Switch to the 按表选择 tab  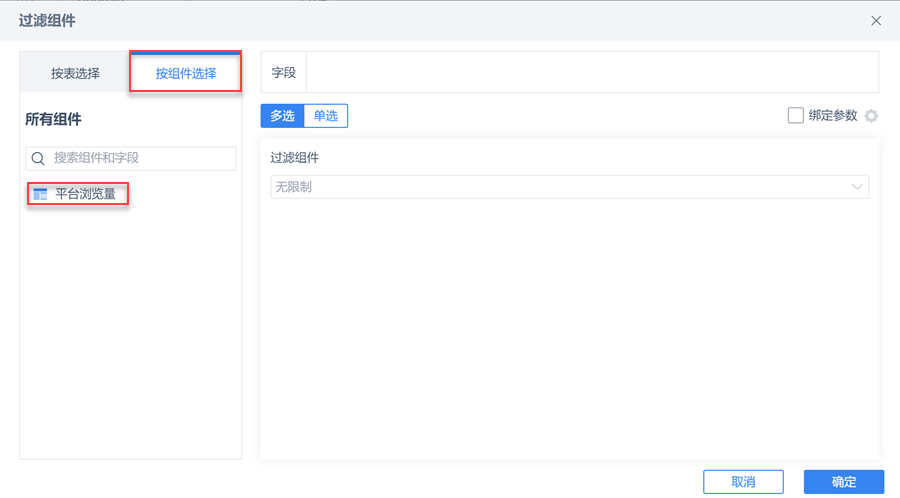(x=75, y=73)
